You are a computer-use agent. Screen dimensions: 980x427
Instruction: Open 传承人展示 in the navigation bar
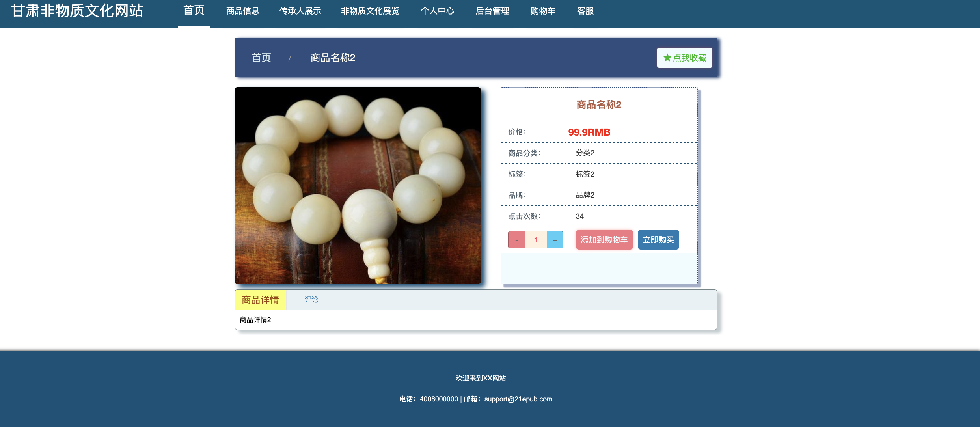tap(300, 11)
